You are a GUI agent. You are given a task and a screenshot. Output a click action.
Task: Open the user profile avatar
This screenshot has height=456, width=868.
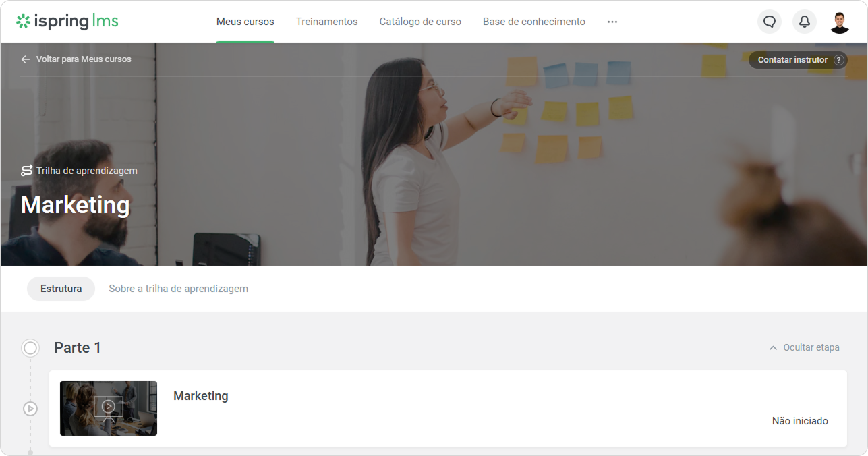pos(840,22)
